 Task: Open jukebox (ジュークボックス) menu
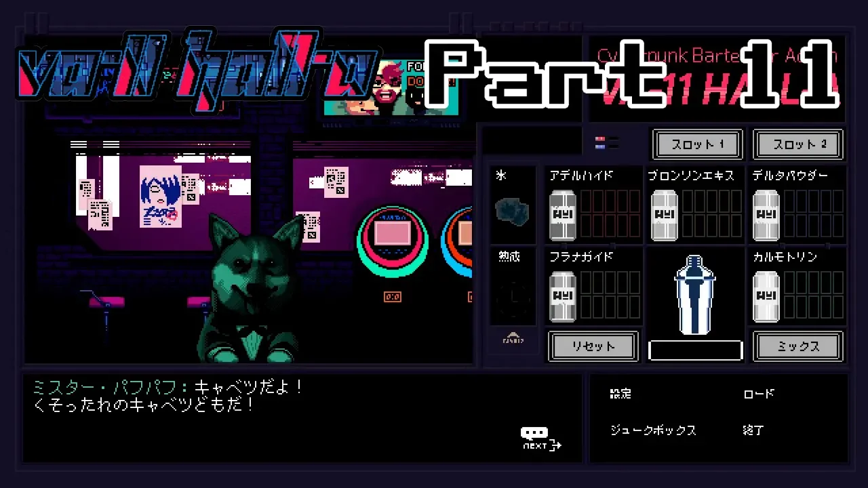[x=653, y=430]
